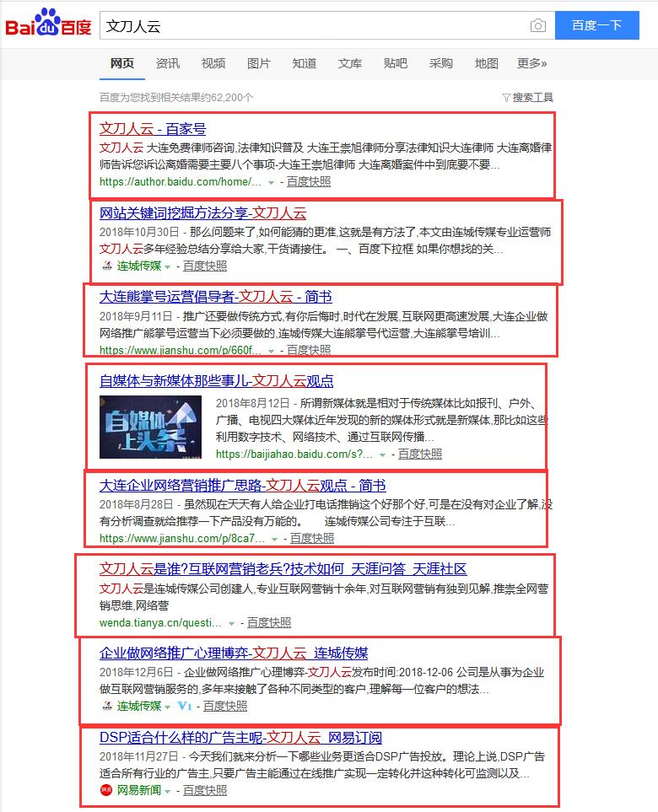Open 百度快照 for 自媒体与新媒体 result

coord(420,454)
